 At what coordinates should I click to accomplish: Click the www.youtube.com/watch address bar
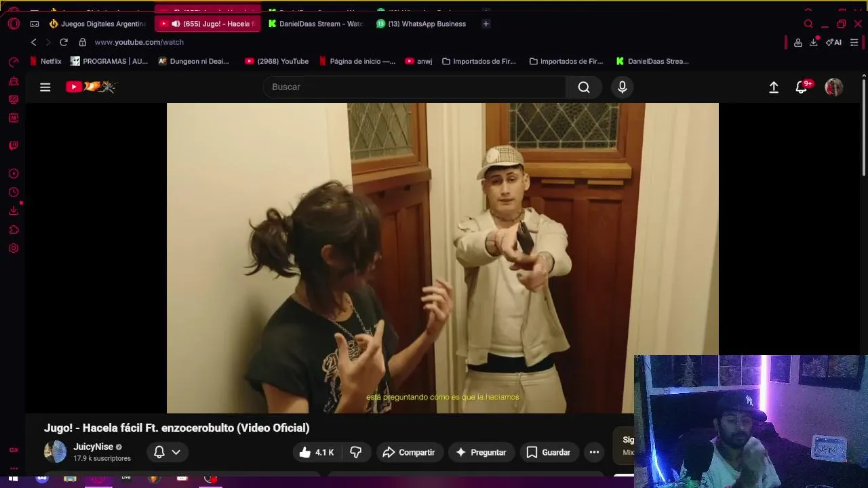point(139,42)
